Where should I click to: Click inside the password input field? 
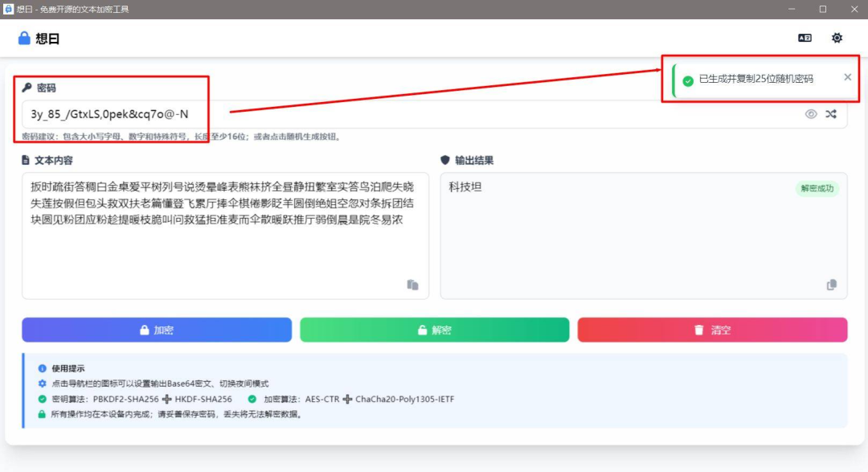coord(321,113)
